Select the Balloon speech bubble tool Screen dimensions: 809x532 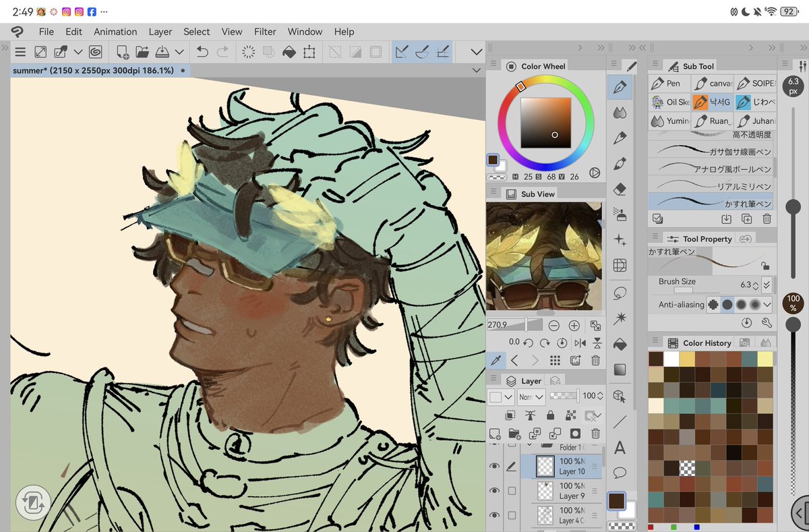click(x=620, y=473)
